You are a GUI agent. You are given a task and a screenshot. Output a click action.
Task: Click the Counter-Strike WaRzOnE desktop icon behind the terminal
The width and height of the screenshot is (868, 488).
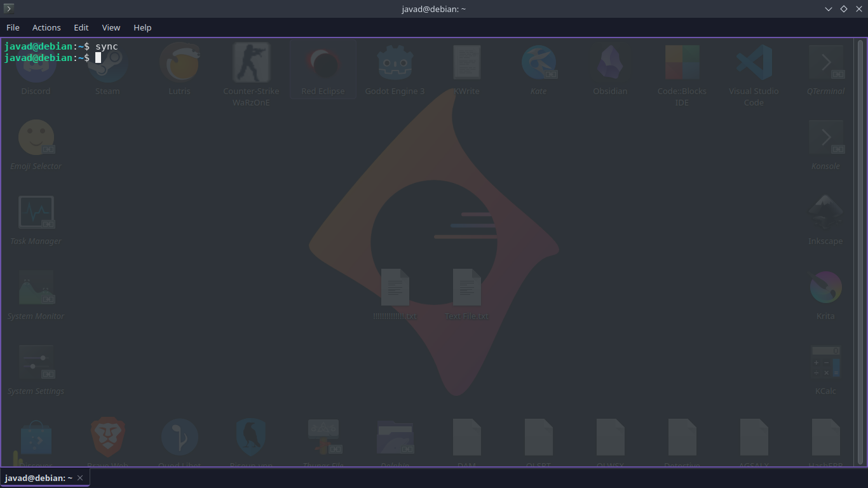click(x=251, y=62)
